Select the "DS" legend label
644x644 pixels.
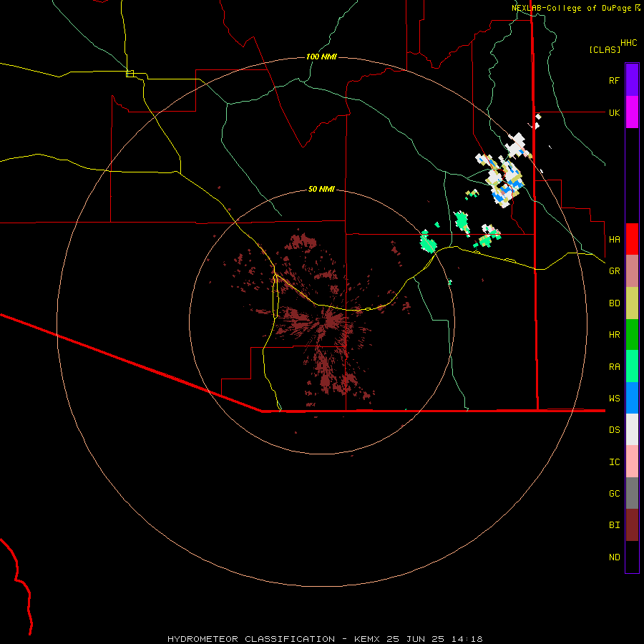coord(614,429)
